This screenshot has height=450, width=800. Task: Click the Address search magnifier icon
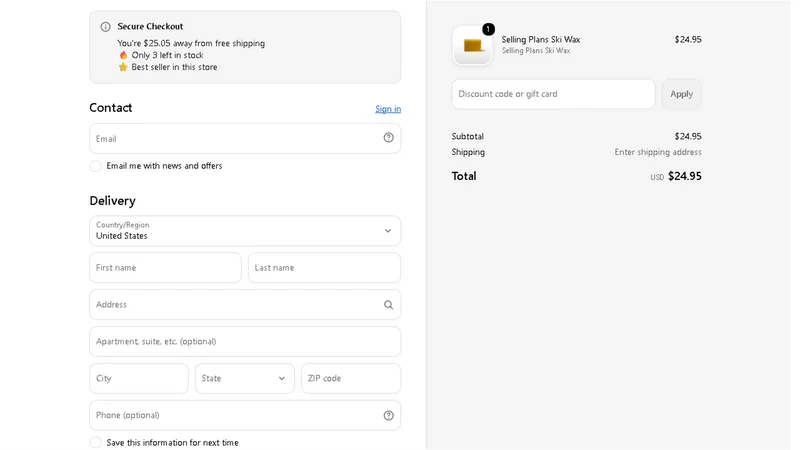coord(388,305)
